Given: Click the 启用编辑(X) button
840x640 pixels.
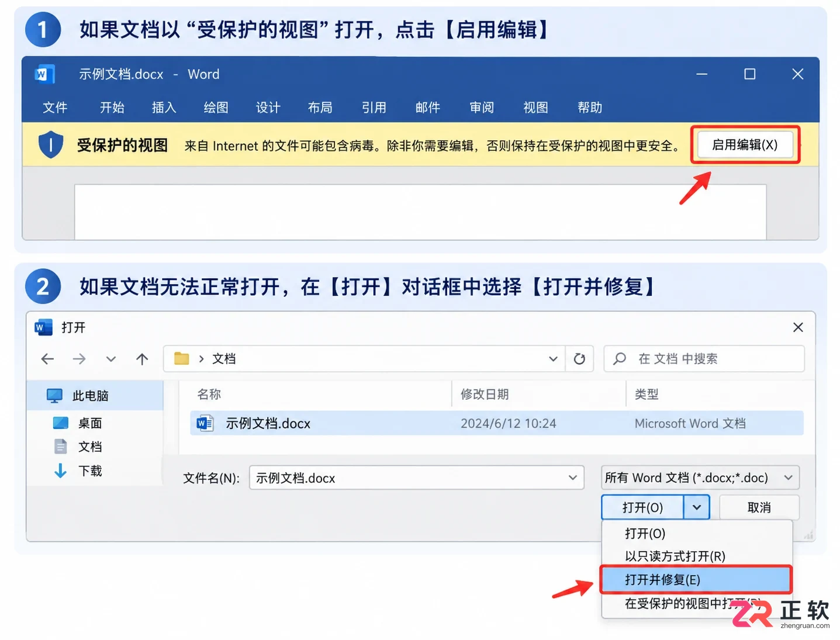Looking at the screenshot, I should [745, 145].
